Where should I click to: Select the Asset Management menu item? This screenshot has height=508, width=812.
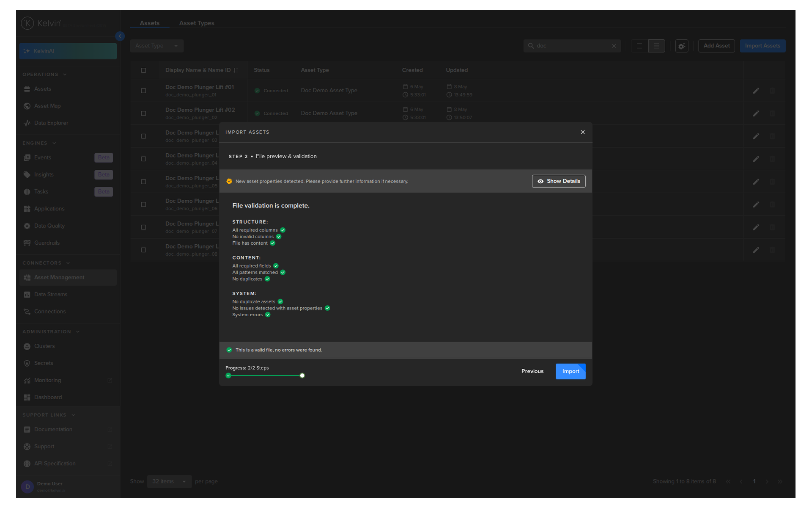point(68,278)
